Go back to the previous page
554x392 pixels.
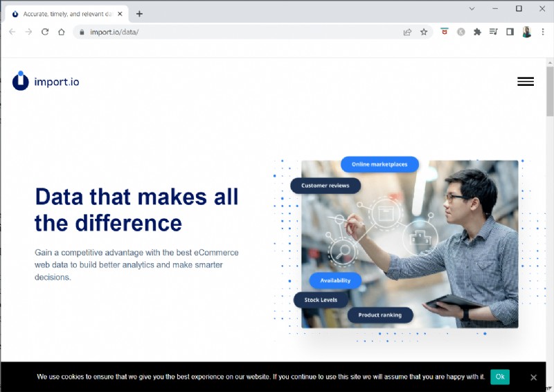coord(12,32)
